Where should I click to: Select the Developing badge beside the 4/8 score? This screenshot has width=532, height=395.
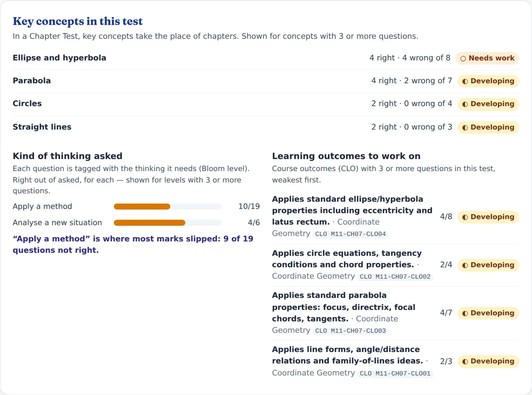coord(488,217)
